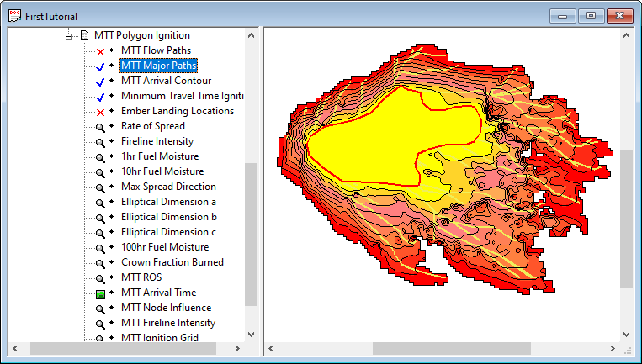The image size is (642, 364).
Task: Click magnifier icon beside 1hr Fuel Moisture
Action: click(x=100, y=157)
